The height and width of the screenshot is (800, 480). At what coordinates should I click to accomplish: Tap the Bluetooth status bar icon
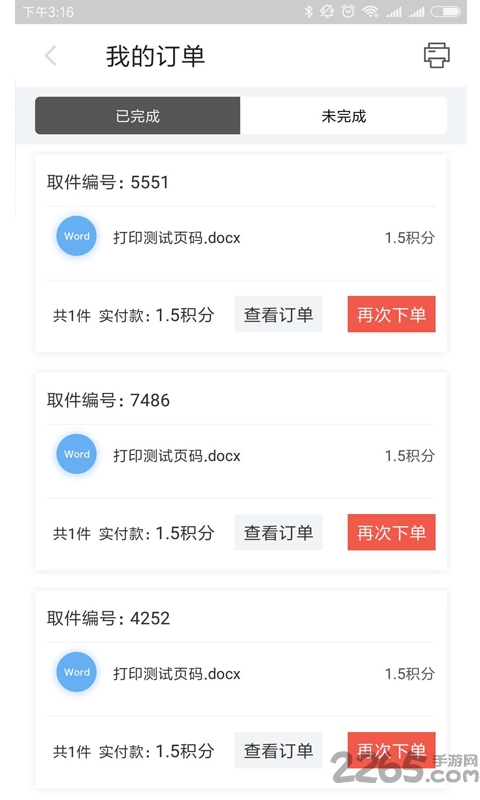pyautogui.click(x=308, y=11)
